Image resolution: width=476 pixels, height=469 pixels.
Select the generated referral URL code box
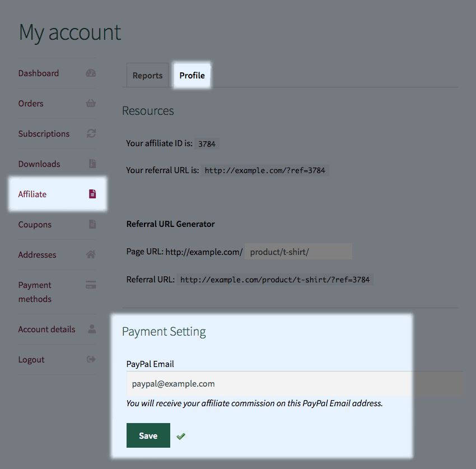coord(275,280)
